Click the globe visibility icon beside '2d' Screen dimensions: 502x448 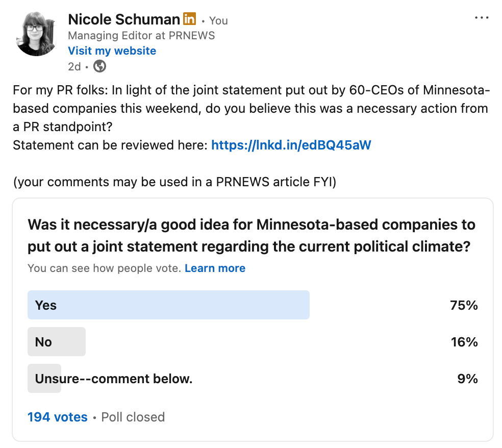tap(99, 66)
